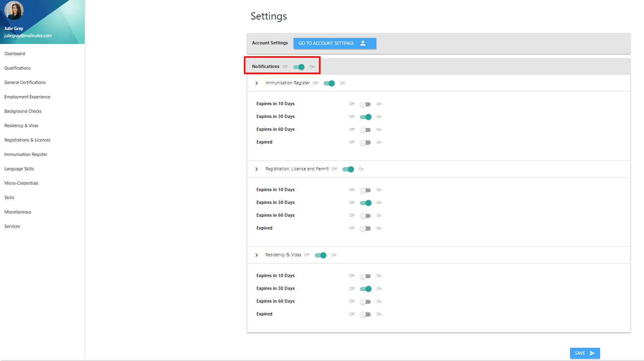This screenshot has height=361, width=644.
Task: Toggle the Registration, Licence and Permit switch
Action: click(348, 169)
